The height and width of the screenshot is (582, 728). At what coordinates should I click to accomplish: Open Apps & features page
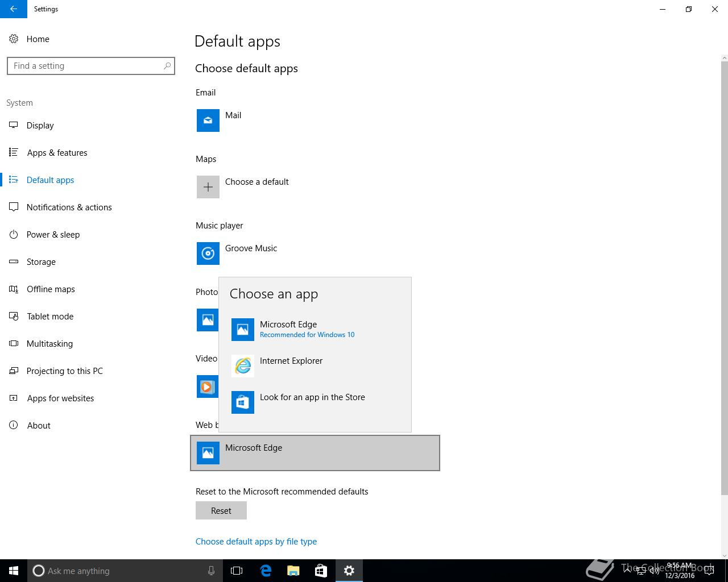[x=57, y=153]
